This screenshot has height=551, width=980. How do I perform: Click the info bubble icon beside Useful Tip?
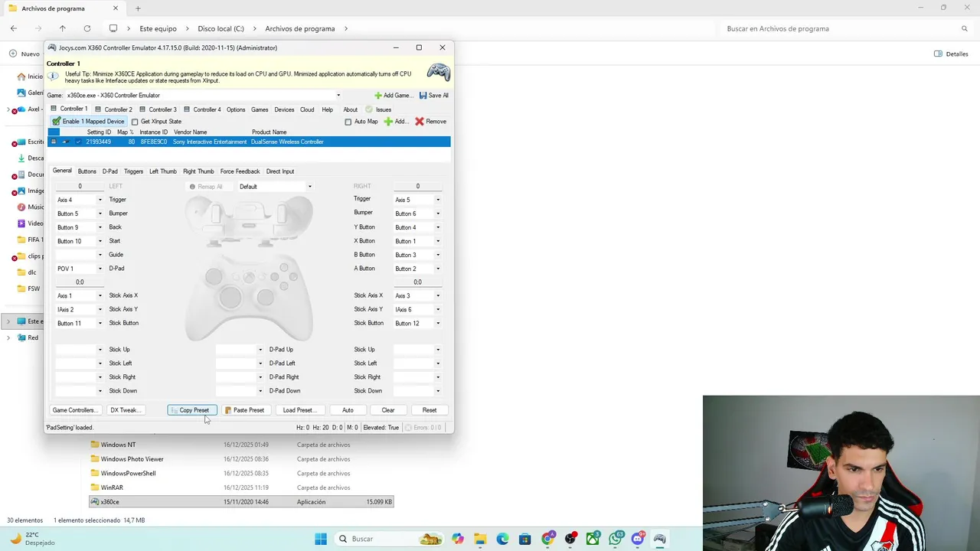pyautogui.click(x=53, y=76)
